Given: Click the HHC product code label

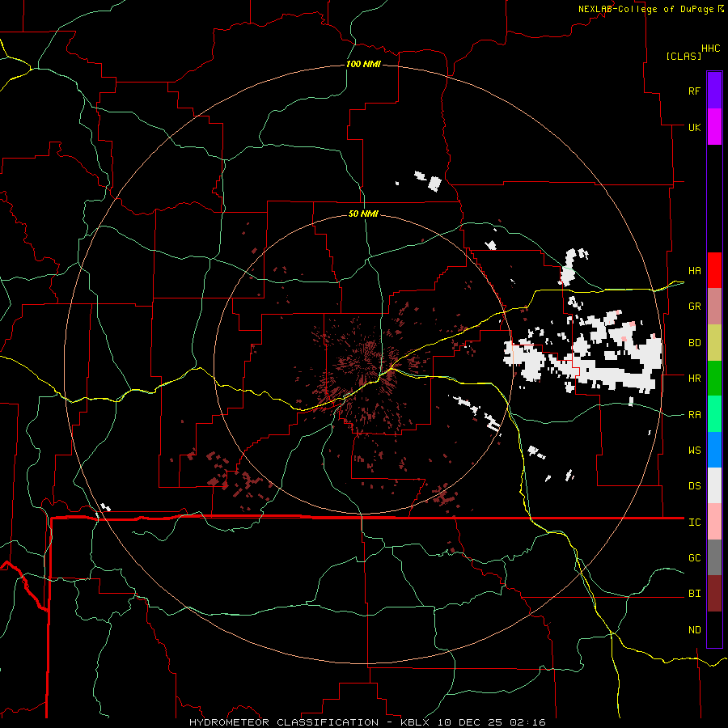Looking at the screenshot, I should (x=711, y=49).
